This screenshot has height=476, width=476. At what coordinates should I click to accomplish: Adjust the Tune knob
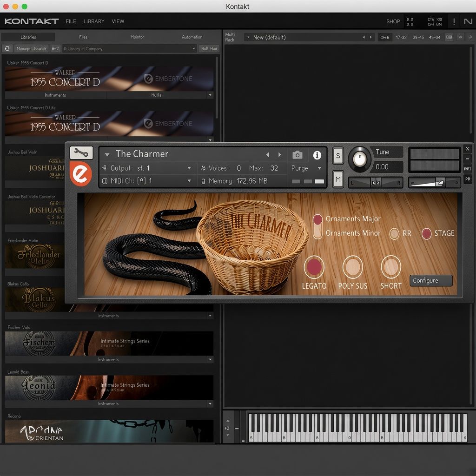pyautogui.click(x=360, y=159)
